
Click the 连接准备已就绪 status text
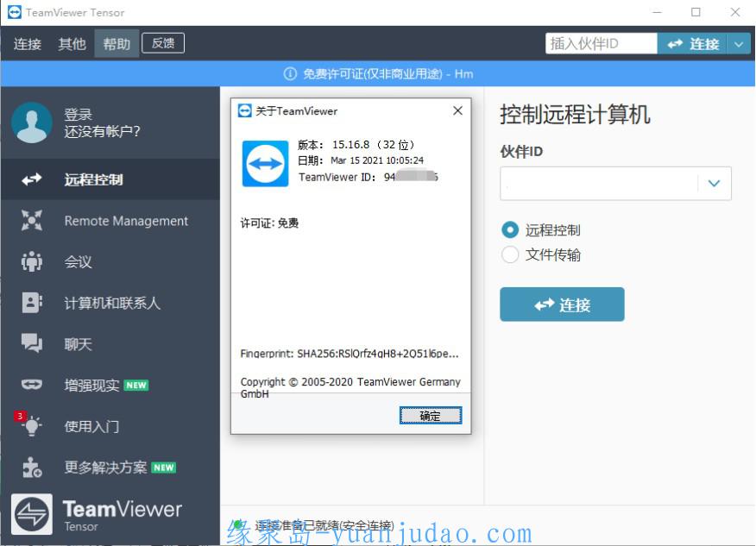(324, 524)
